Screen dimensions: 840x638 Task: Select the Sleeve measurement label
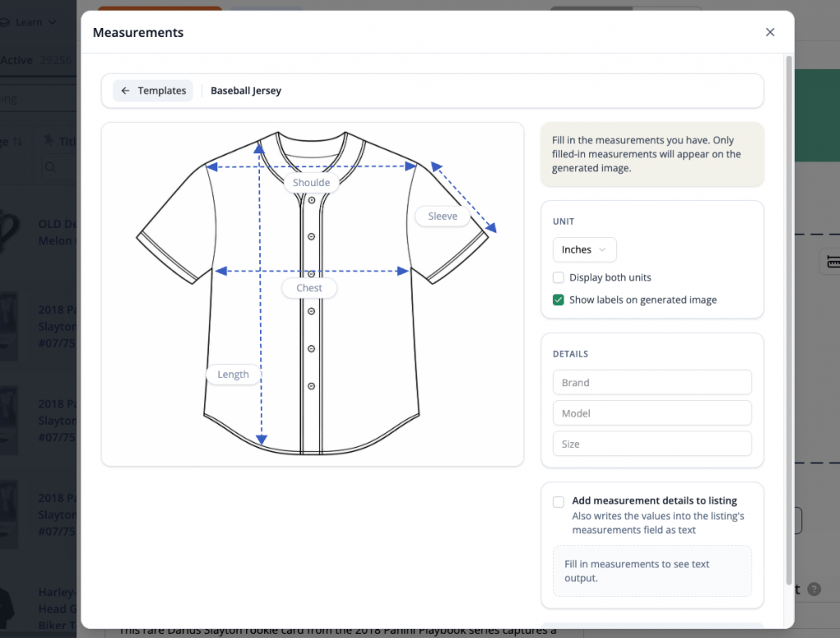pos(442,216)
